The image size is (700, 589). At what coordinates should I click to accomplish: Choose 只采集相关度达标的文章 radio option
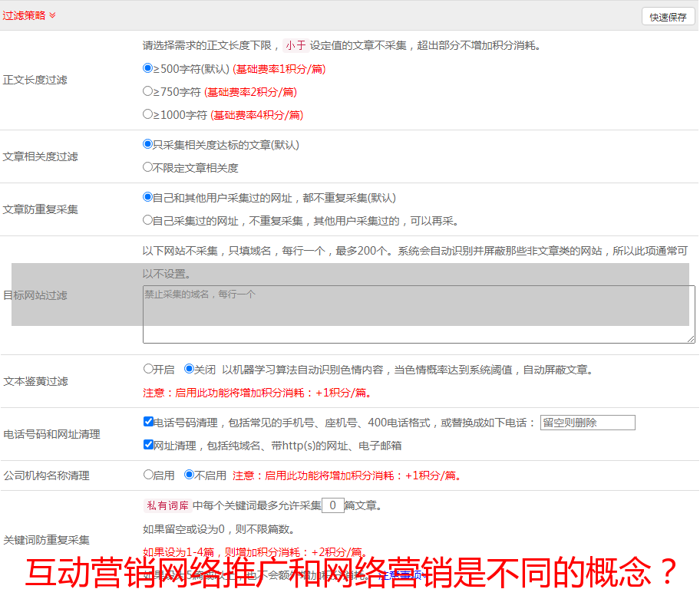click(x=148, y=144)
